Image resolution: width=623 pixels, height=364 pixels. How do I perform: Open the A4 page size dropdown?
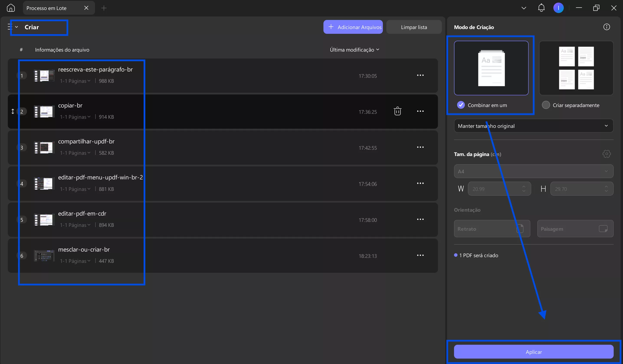tap(533, 171)
